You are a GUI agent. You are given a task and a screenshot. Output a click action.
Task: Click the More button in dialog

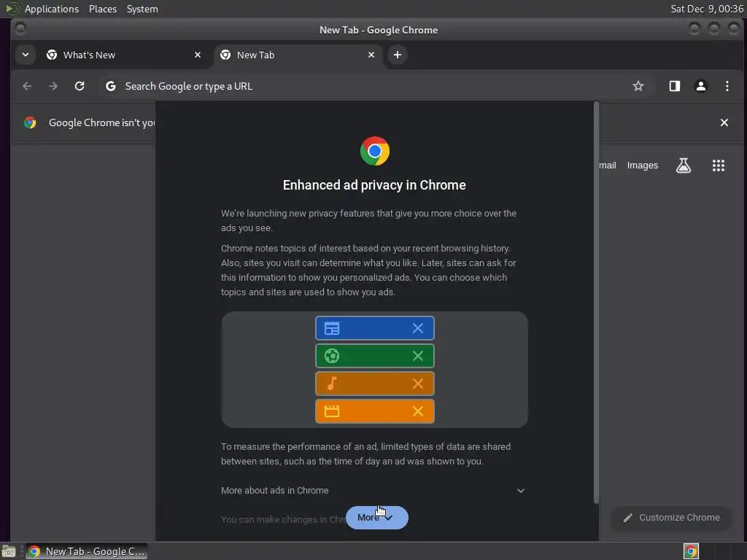point(377,518)
